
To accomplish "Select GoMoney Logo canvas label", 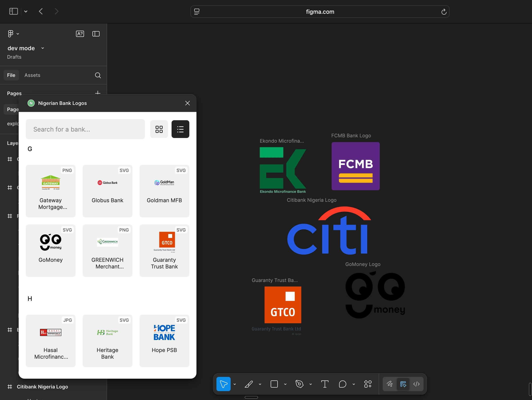I will [x=363, y=264].
